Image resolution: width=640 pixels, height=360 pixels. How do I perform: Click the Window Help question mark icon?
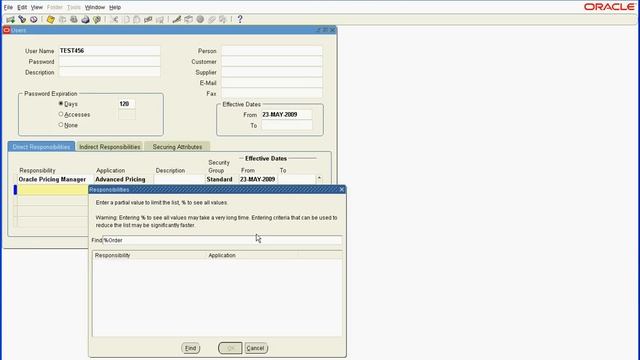[240, 19]
